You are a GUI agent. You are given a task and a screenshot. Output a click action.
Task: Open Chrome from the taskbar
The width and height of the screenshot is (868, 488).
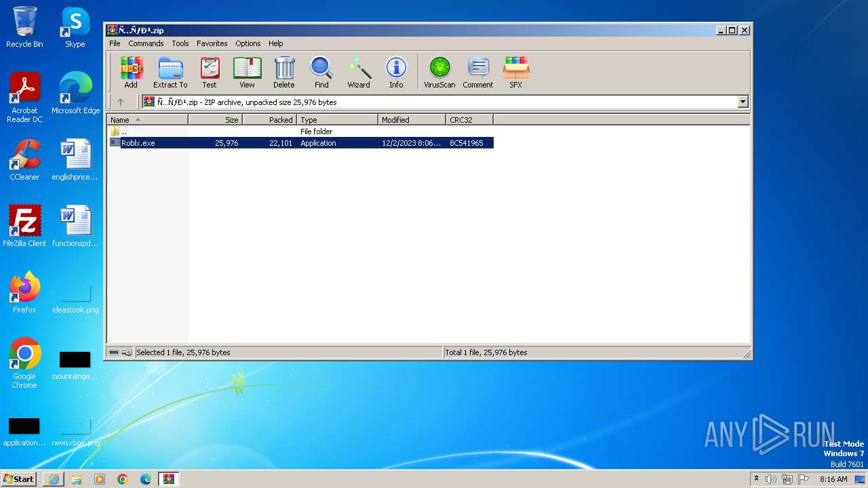[123, 479]
